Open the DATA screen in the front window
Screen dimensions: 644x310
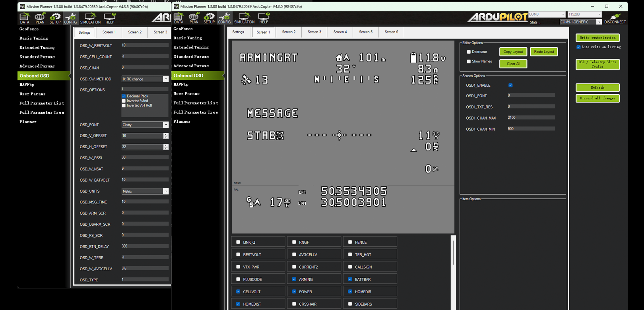pos(178,18)
